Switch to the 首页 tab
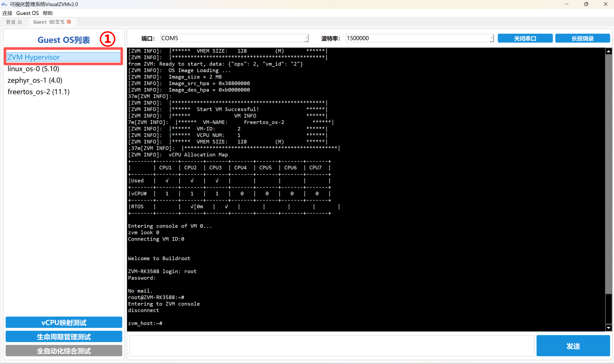The image size is (614, 364). pos(11,22)
